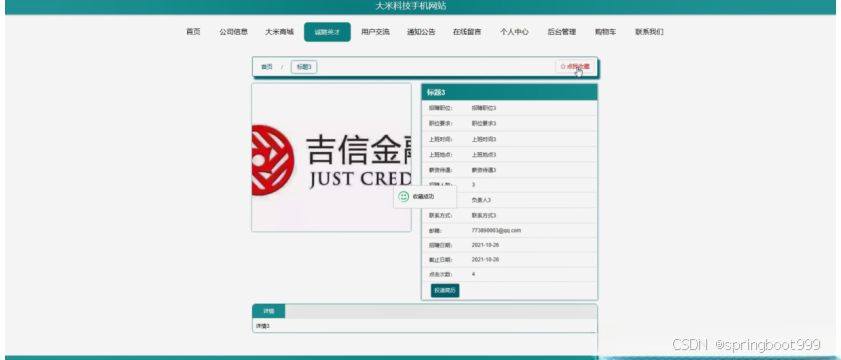The image size is (841, 360).
Task: Switch to the 详情 tab
Action: pyautogui.click(x=269, y=311)
